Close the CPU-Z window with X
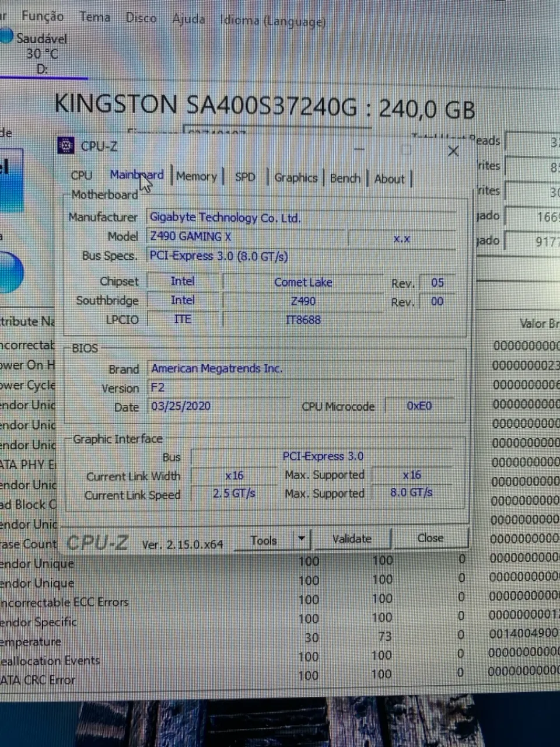This screenshot has height=747, width=560. point(453,151)
